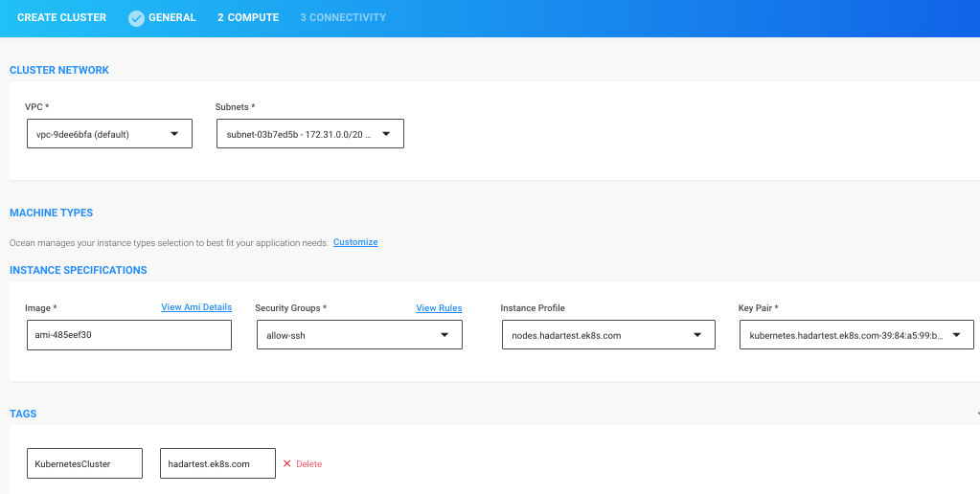Open the subnet-03b7ed5b selection box
The image size is (980, 494).
point(299,134)
